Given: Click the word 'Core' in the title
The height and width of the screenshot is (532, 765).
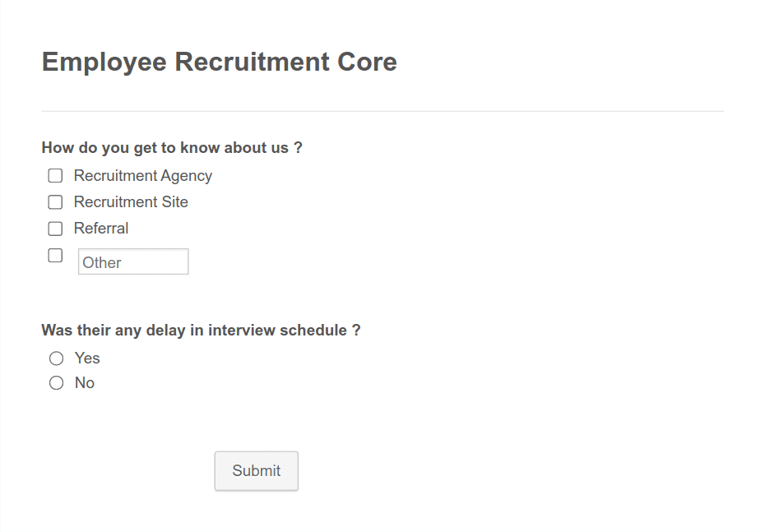Looking at the screenshot, I should (367, 62).
